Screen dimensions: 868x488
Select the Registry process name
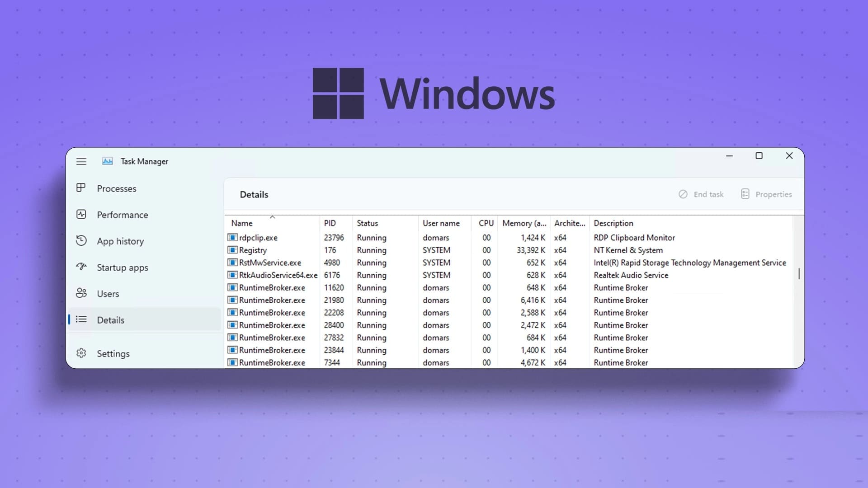pos(253,250)
